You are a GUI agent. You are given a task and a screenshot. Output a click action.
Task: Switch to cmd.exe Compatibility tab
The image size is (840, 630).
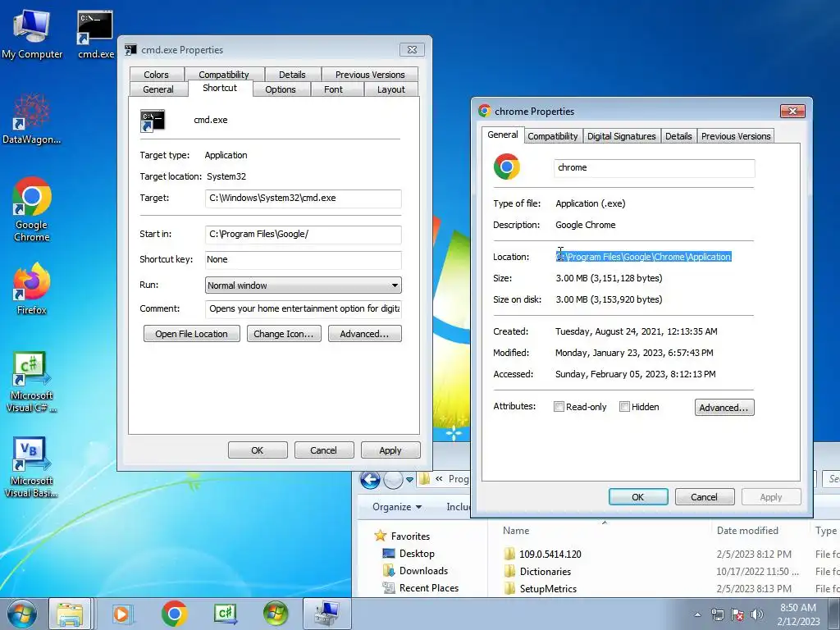pyautogui.click(x=224, y=75)
